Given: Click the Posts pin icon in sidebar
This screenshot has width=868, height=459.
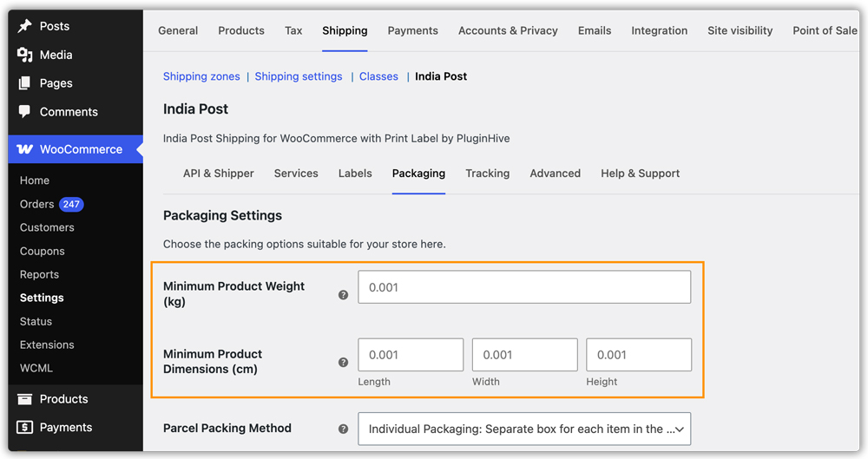Looking at the screenshot, I should click(x=25, y=26).
